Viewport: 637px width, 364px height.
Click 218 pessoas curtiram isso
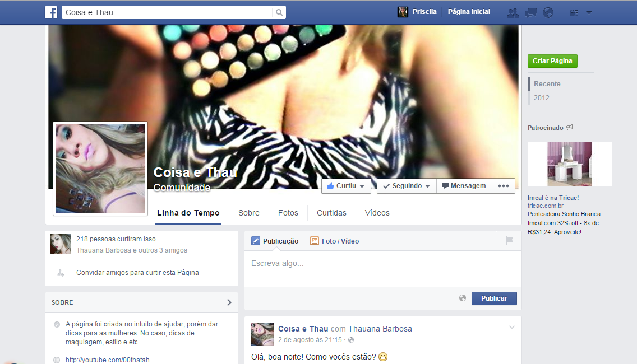click(x=116, y=239)
